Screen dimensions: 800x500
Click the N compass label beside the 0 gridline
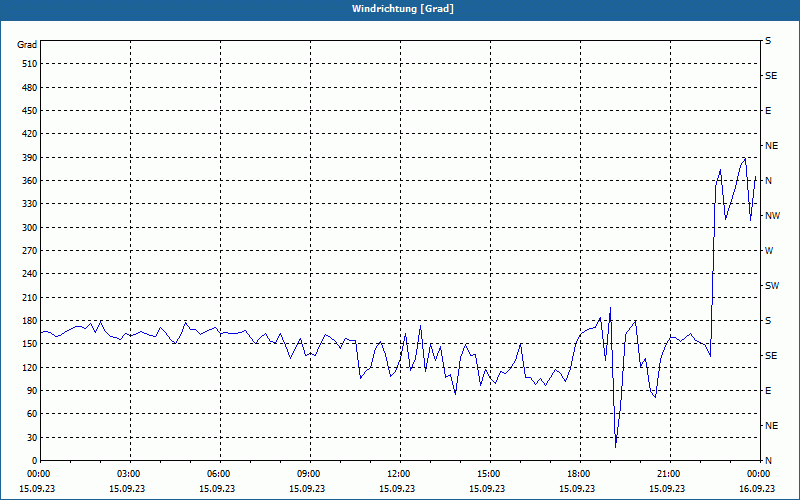768,461
